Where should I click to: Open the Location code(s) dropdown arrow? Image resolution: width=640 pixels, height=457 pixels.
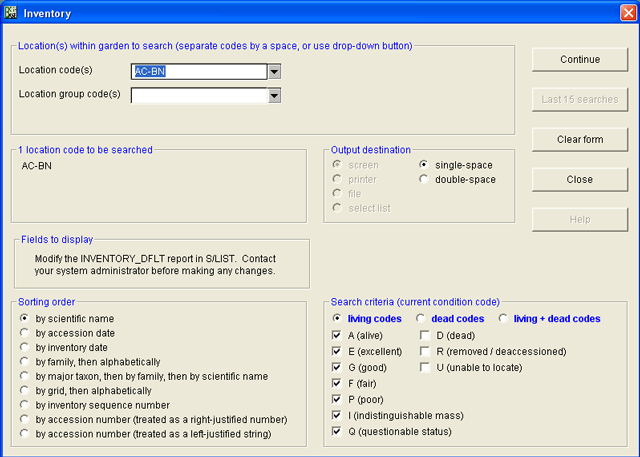pos(274,72)
